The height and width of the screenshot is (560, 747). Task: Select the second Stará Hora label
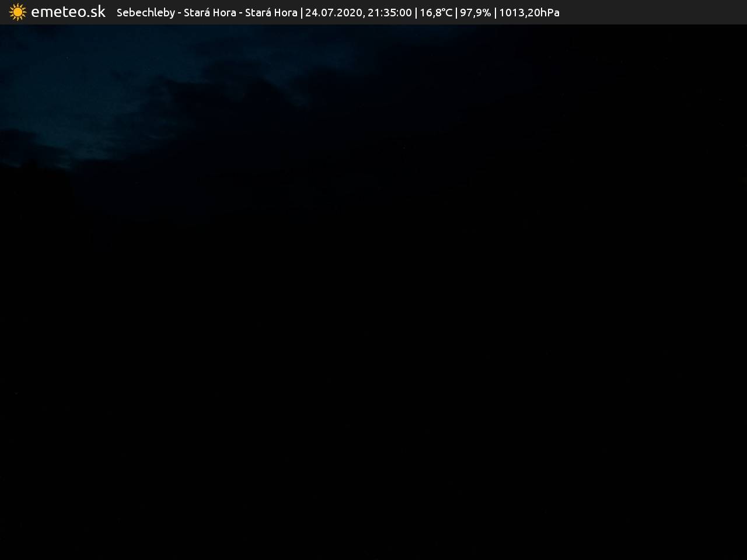pos(271,13)
